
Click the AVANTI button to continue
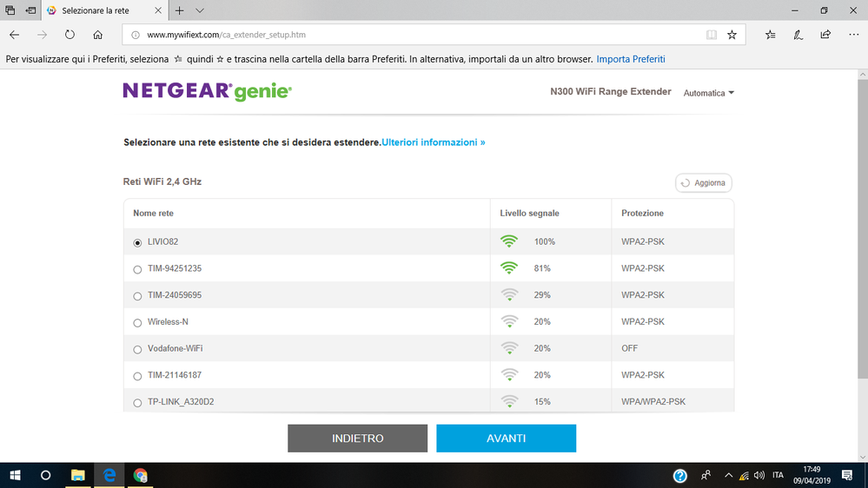click(506, 439)
